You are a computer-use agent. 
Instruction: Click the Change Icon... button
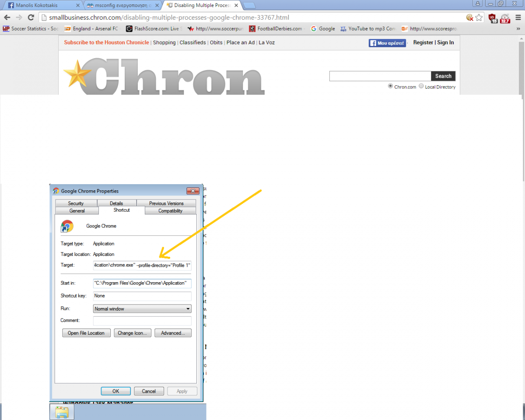pyautogui.click(x=133, y=333)
